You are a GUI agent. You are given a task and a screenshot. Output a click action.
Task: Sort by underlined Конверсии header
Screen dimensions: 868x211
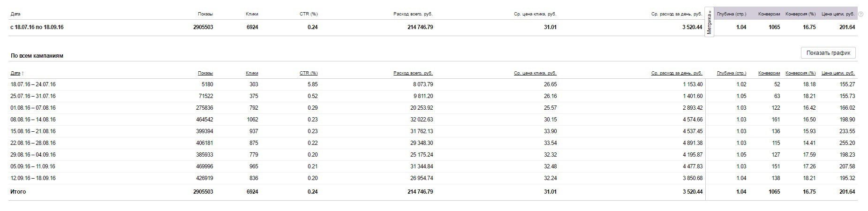(x=769, y=73)
